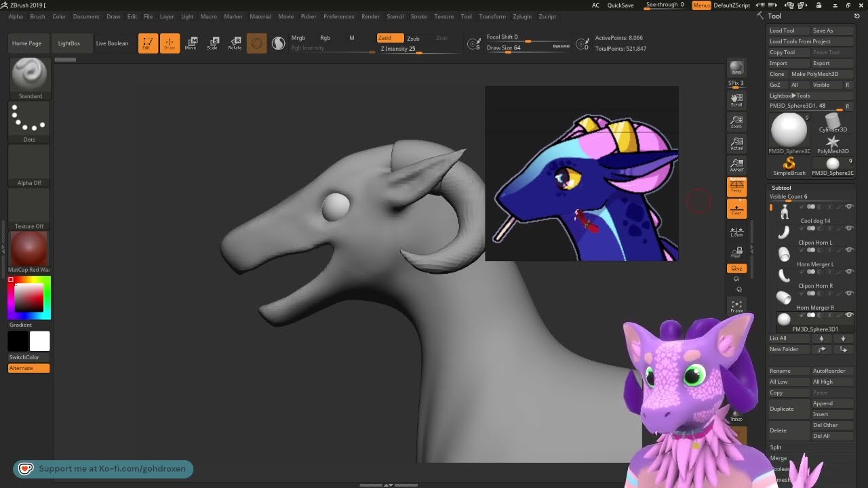Image resolution: width=868 pixels, height=488 pixels.
Task: Click the sculptris pro circle icon
Action: tap(278, 43)
